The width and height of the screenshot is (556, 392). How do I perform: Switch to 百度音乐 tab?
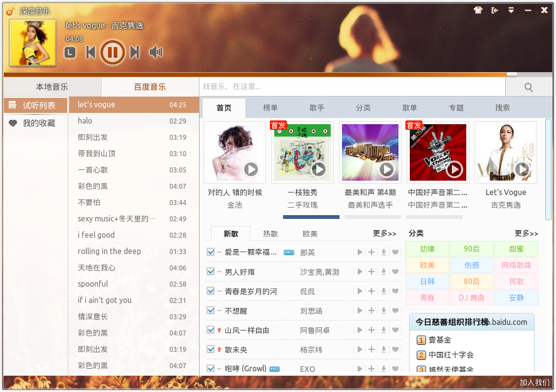150,87
